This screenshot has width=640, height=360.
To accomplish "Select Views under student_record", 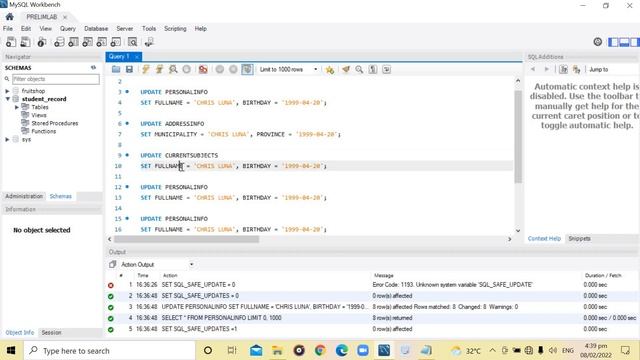I will pyautogui.click(x=39, y=115).
